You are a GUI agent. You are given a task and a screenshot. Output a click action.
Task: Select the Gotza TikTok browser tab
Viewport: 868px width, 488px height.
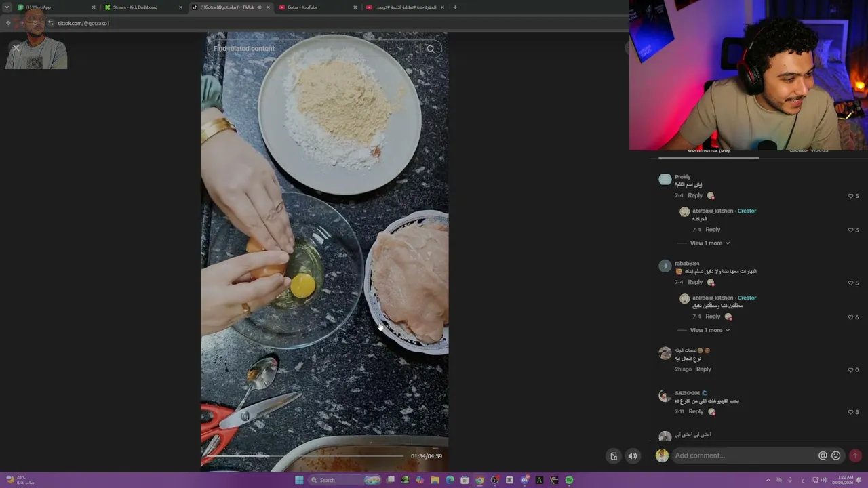tap(231, 7)
